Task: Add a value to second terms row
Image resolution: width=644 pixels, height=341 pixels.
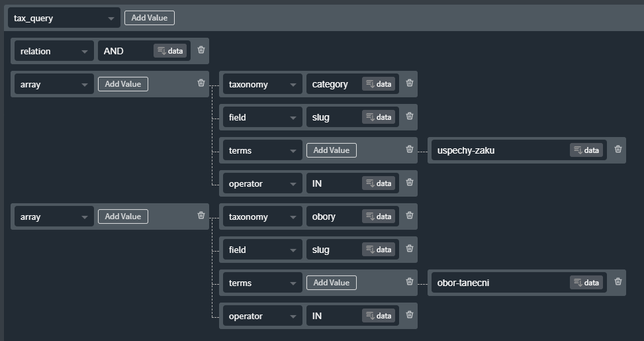Action: pyautogui.click(x=332, y=282)
